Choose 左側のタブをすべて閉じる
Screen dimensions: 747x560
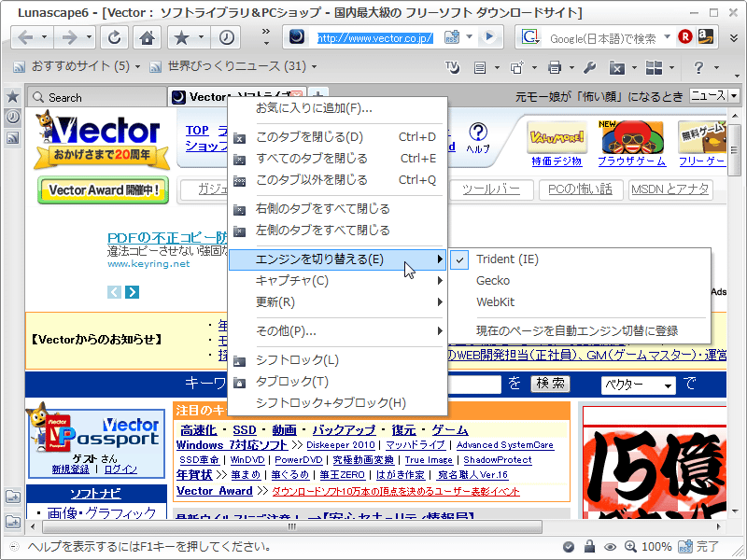click(337, 231)
